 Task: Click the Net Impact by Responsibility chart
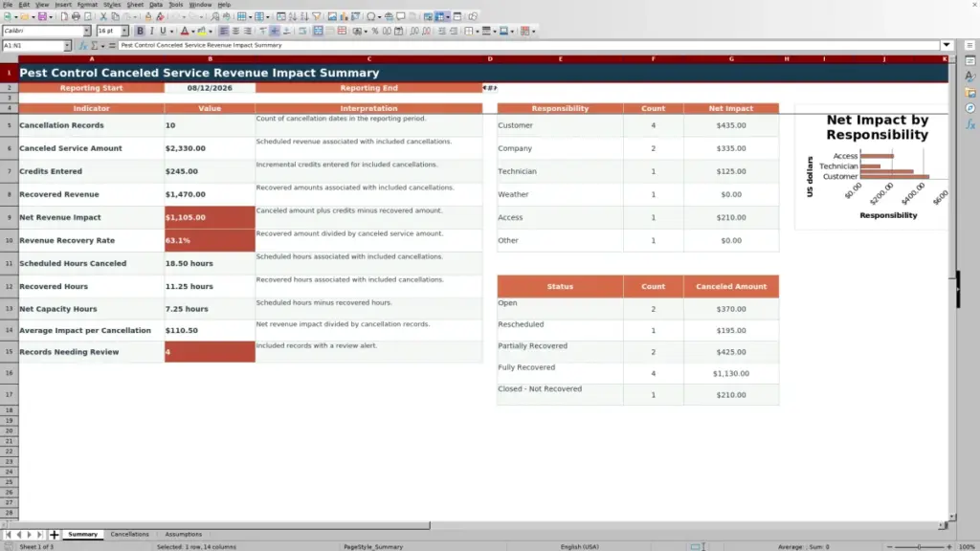pyautogui.click(x=872, y=167)
